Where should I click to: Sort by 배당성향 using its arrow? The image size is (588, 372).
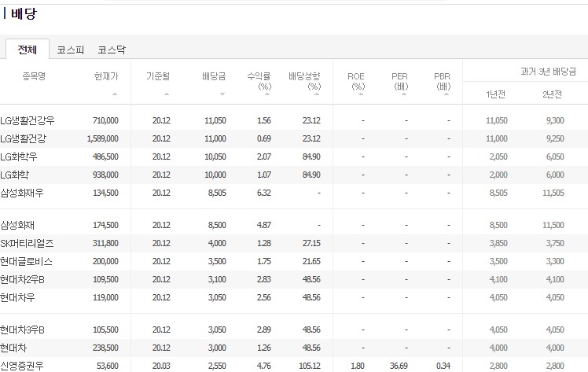317,94
